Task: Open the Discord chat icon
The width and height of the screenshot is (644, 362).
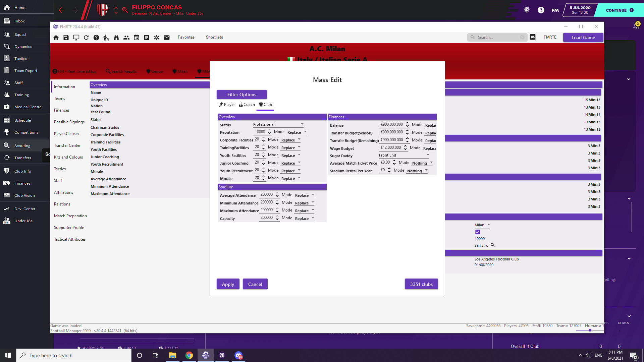Action: click(x=533, y=38)
